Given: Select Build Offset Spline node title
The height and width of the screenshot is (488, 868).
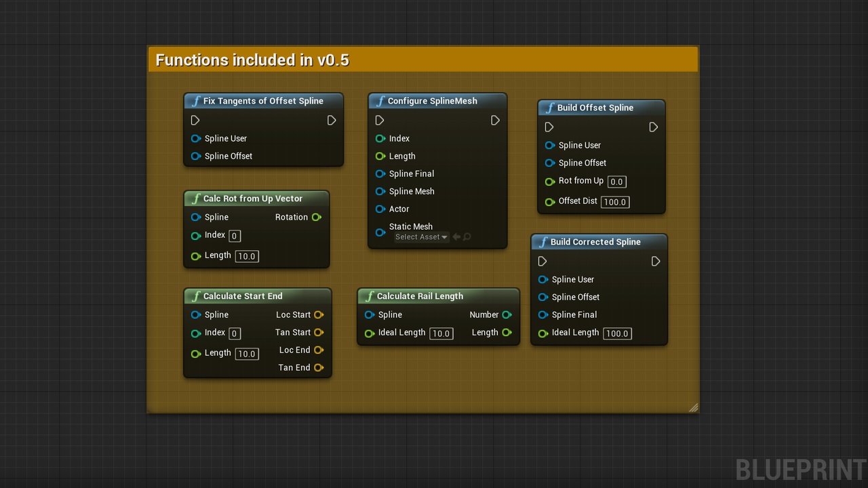Looking at the screenshot, I should (595, 108).
